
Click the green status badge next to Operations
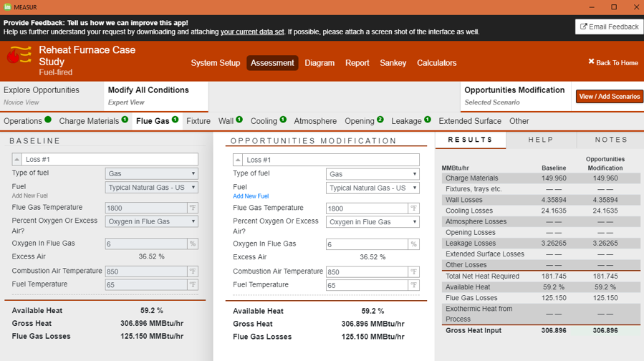48,120
